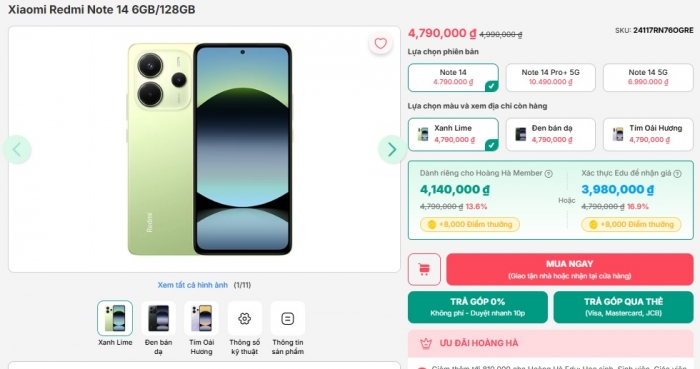The width and height of the screenshot is (700, 369).
Task: Select the Note 14 5G version
Action: pyautogui.click(x=648, y=77)
